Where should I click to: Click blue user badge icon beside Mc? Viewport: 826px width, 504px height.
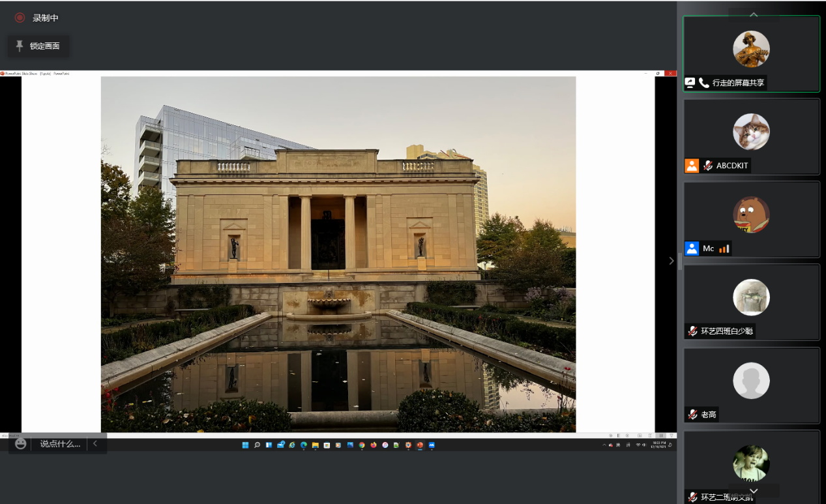(692, 248)
